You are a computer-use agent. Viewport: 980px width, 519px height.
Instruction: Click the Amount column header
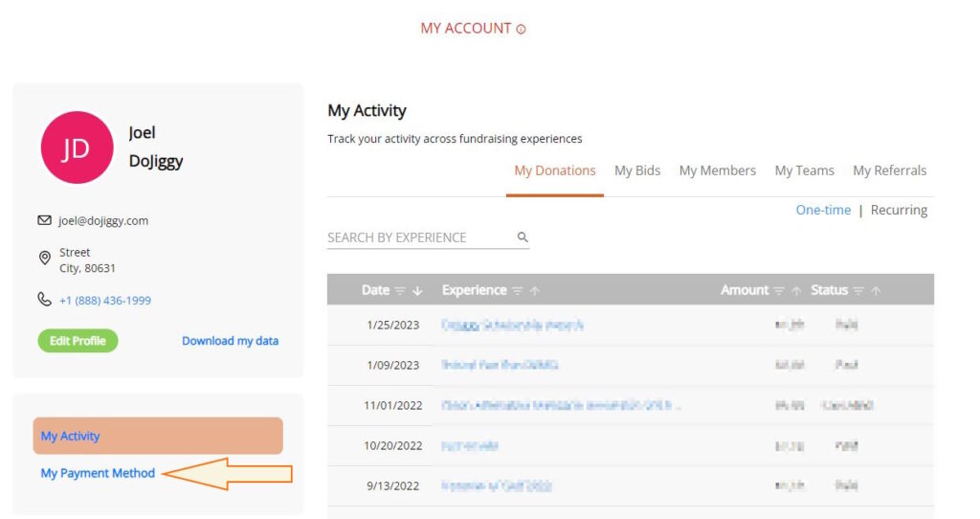[745, 290]
